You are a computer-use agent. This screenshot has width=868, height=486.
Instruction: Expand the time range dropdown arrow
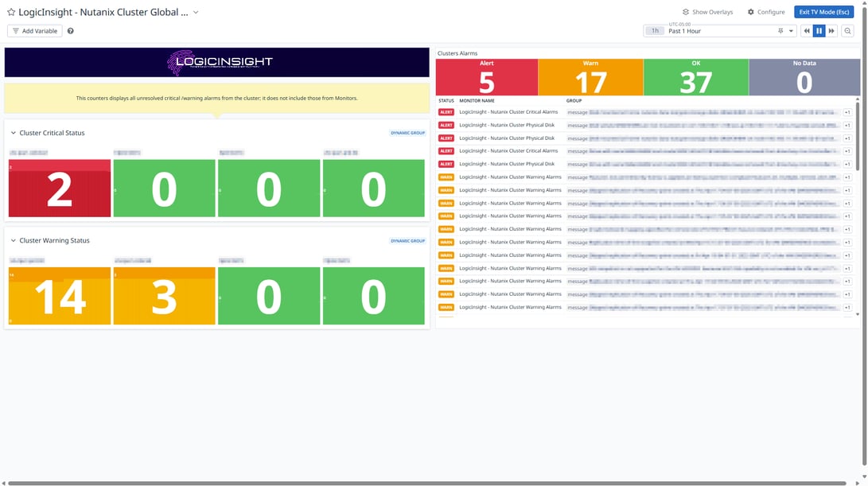[791, 31]
